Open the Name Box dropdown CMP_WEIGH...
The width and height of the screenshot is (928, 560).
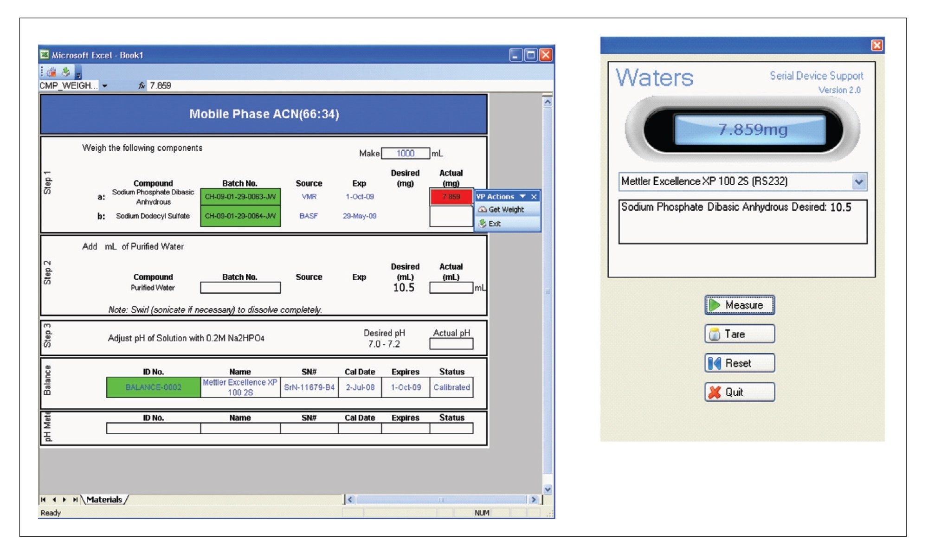pos(105,86)
